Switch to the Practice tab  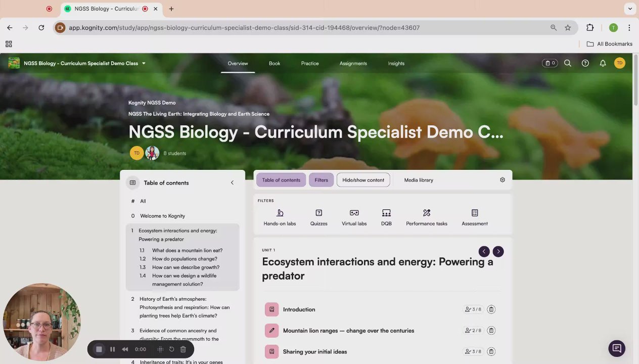pos(310,63)
